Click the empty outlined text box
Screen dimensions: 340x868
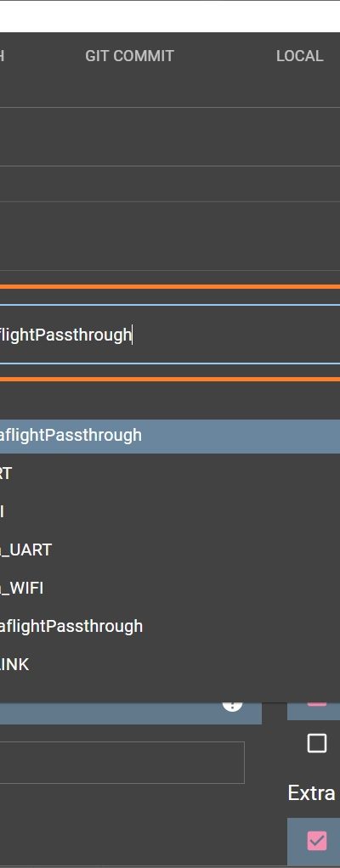(x=122, y=763)
